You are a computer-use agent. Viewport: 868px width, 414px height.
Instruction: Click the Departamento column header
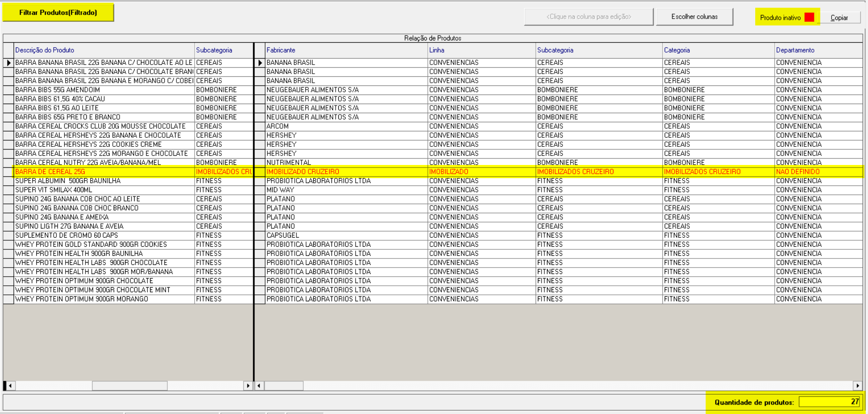795,50
